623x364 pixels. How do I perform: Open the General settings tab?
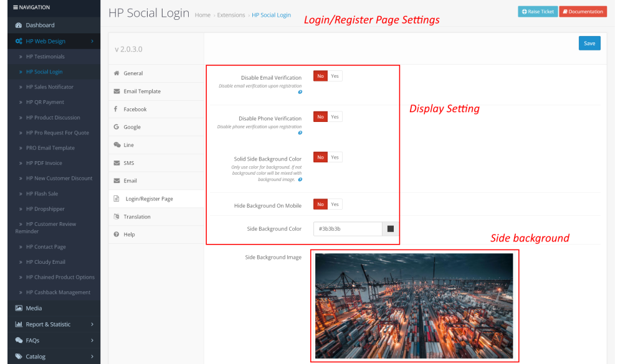coord(156,73)
